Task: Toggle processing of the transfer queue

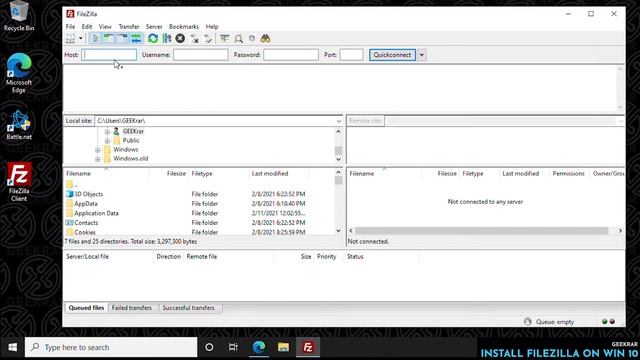Action: pos(167,39)
